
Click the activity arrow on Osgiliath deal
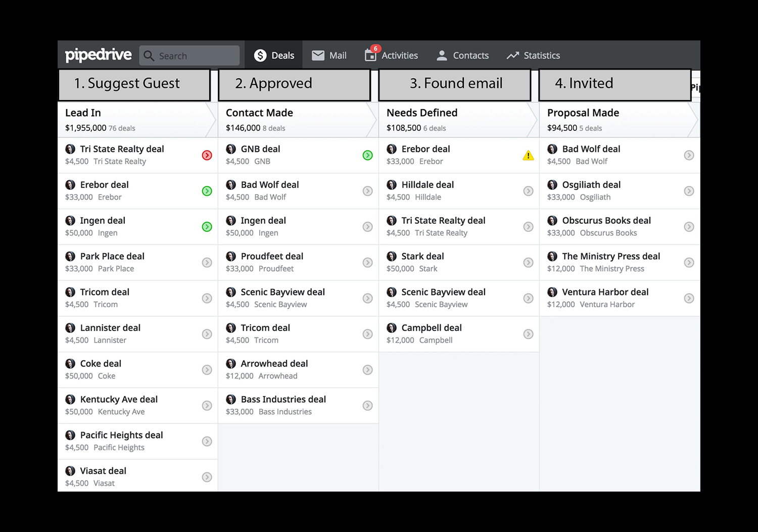[689, 191]
